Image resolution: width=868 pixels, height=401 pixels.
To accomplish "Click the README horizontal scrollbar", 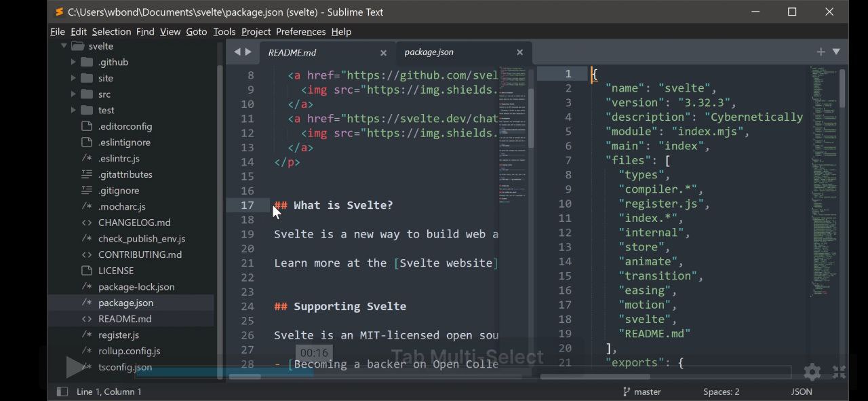I will 245,376.
